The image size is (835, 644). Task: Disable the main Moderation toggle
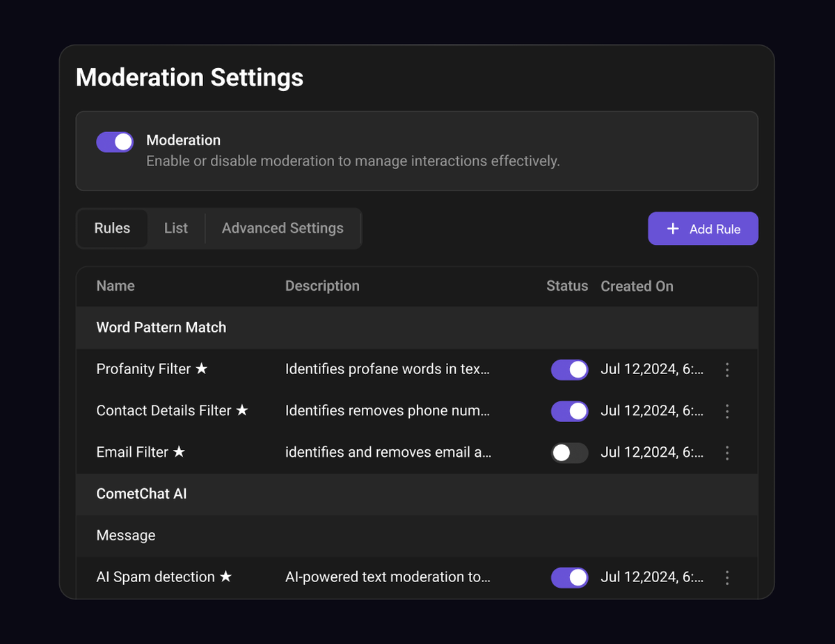point(115,142)
